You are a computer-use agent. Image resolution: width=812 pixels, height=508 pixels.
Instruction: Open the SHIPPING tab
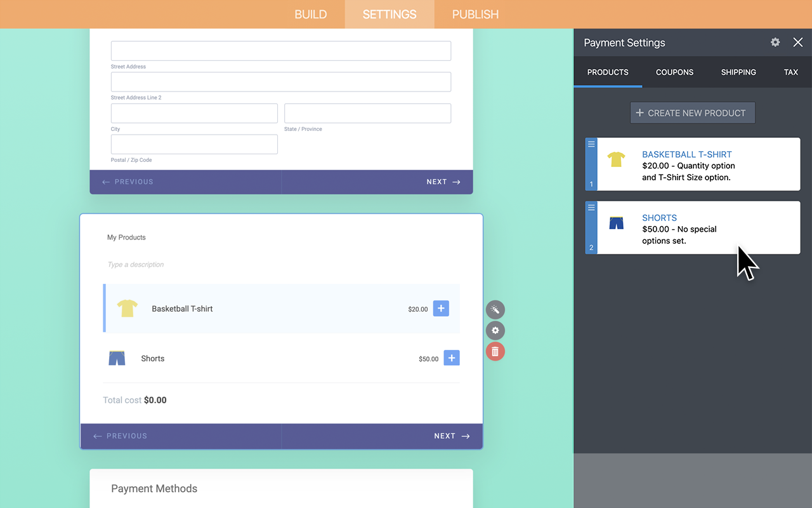tap(738, 72)
